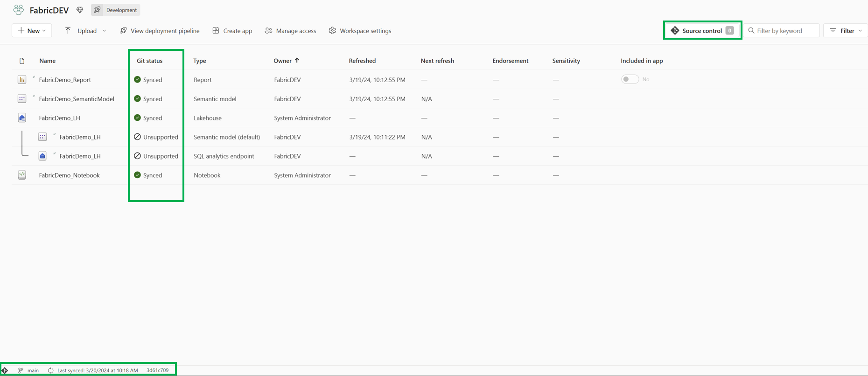The image size is (868, 376).
Task: Click the report icon for FabricDemo_Report
Action: point(22,80)
